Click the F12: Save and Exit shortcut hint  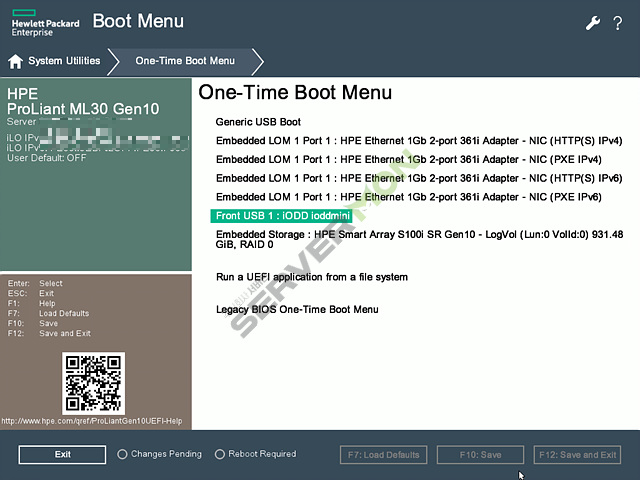click(x=49, y=333)
